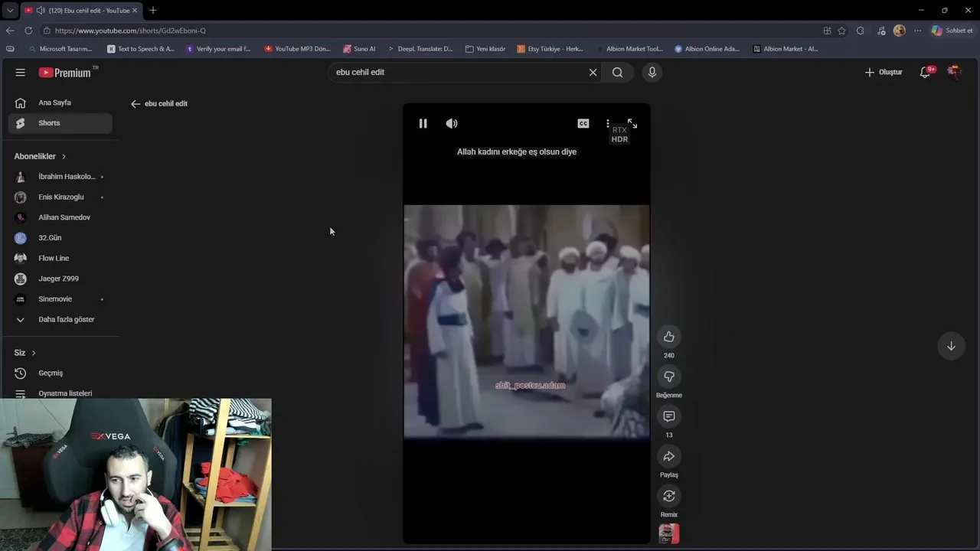Open the Shorts more options menu
This screenshot has height=551, width=980.
point(608,123)
